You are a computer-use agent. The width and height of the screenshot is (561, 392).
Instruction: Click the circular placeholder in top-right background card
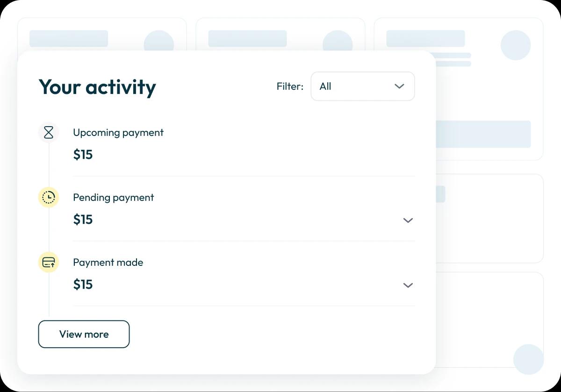click(515, 45)
